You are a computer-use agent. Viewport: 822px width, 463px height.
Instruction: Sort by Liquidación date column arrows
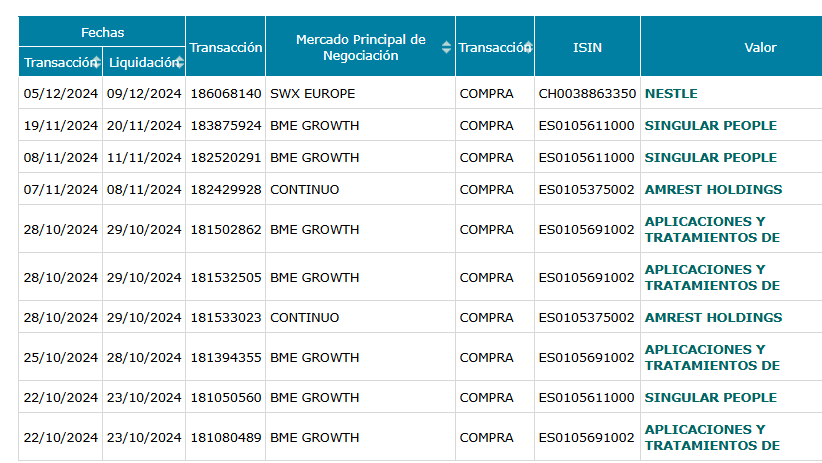click(x=180, y=62)
